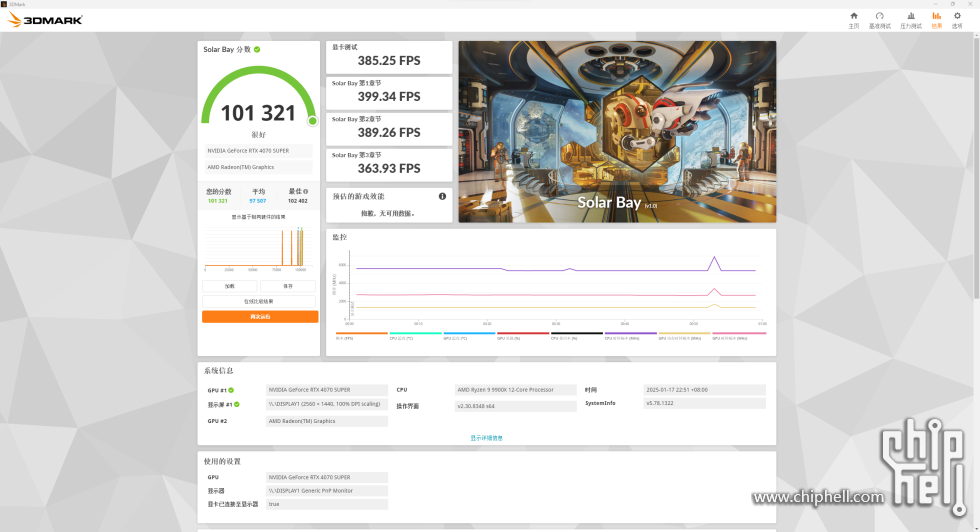Click the best score 102 402
Image resolution: width=980 pixels, height=532 pixels.
(x=298, y=201)
